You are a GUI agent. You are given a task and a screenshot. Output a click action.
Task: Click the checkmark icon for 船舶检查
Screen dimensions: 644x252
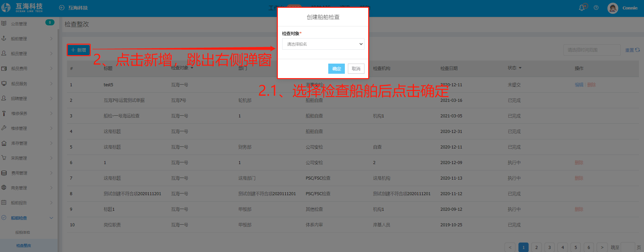[4, 217]
